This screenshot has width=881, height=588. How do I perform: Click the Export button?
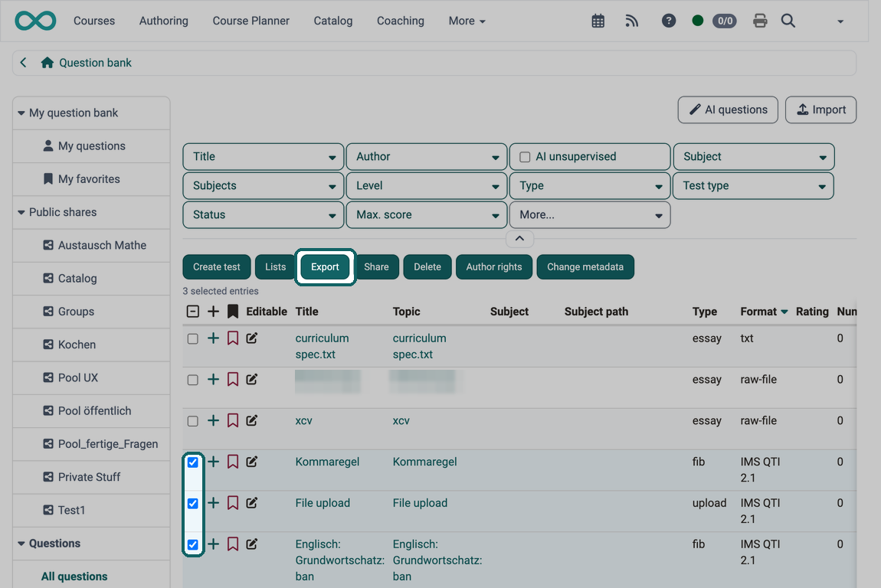pyautogui.click(x=326, y=266)
